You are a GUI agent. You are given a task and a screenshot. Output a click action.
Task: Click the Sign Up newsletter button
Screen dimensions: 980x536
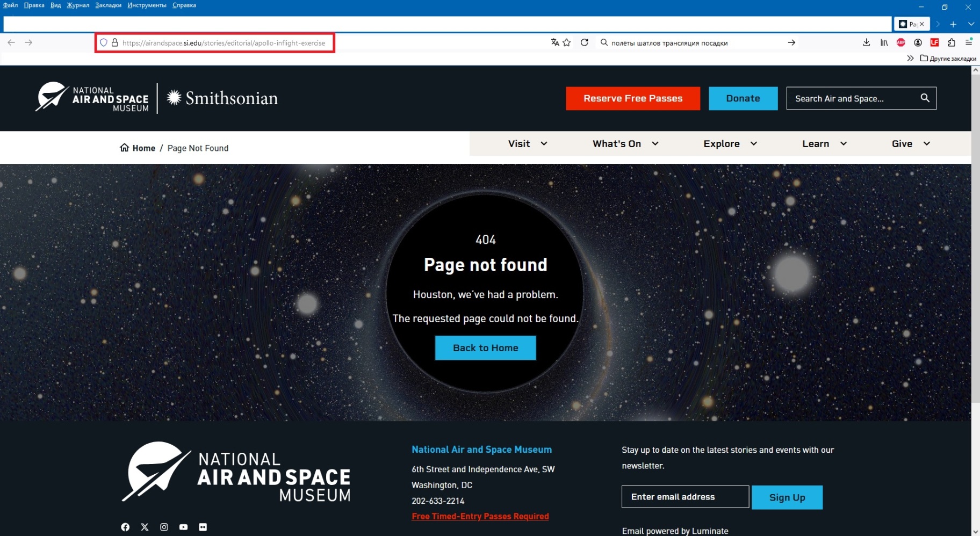point(787,497)
